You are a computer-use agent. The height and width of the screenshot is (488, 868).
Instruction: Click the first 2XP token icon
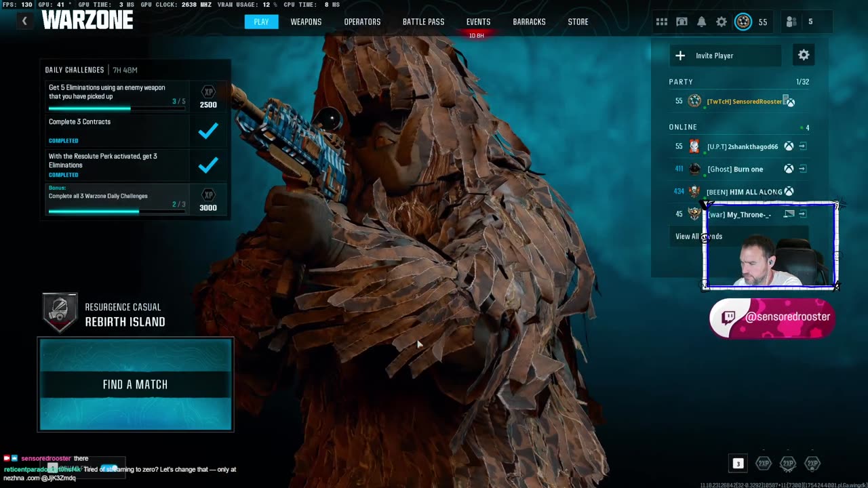764,464
